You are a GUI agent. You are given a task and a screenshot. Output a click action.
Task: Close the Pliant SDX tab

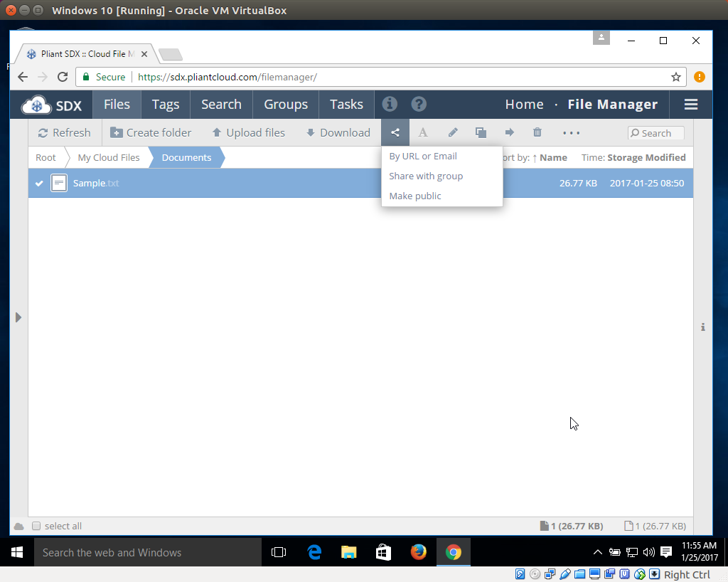(144, 54)
